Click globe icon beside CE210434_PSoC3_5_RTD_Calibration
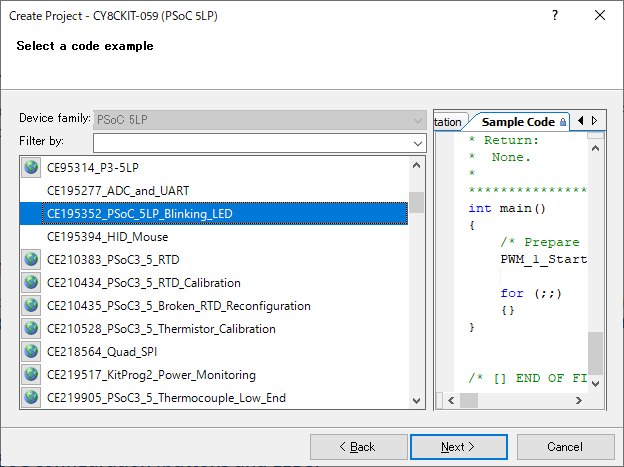The height and width of the screenshot is (467, 624). pyautogui.click(x=31, y=283)
